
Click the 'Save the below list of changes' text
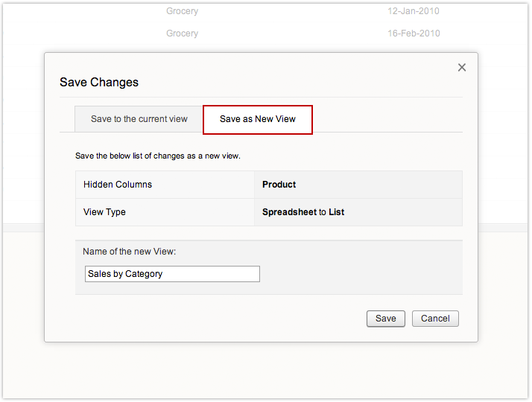[x=157, y=156]
